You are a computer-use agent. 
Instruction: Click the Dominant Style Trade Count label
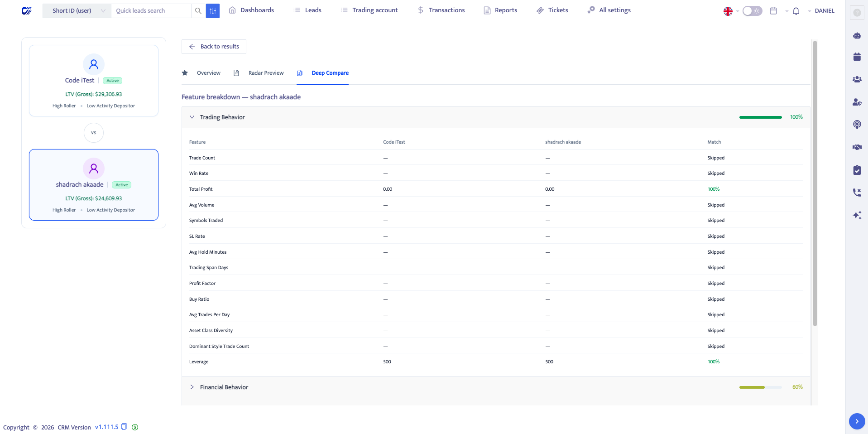click(219, 346)
